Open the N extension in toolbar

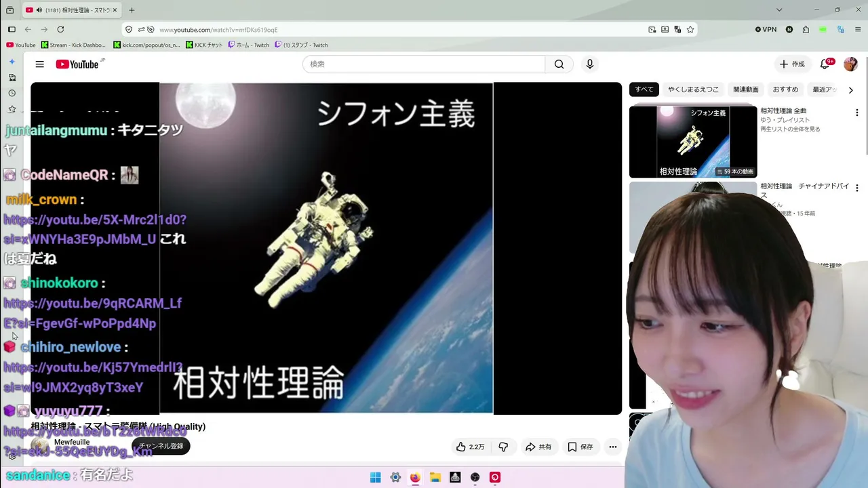point(789,30)
